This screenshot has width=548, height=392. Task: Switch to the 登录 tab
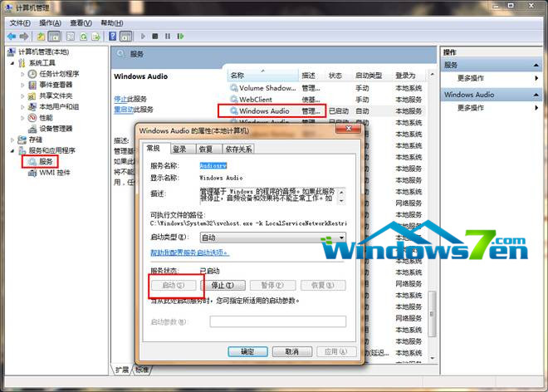pyautogui.click(x=179, y=149)
